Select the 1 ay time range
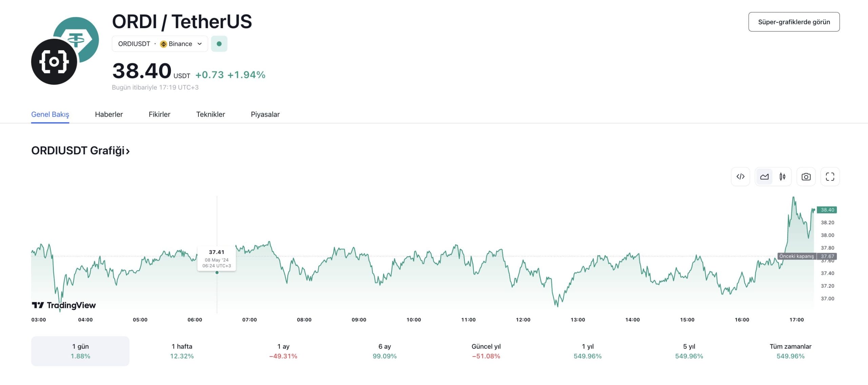868x385 pixels. pos(283,351)
